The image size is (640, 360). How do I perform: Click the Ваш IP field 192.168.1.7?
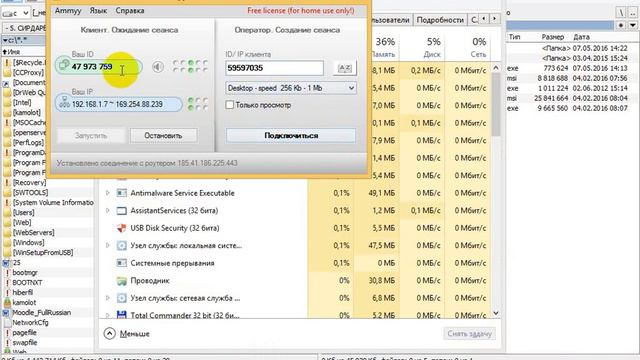point(119,104)
